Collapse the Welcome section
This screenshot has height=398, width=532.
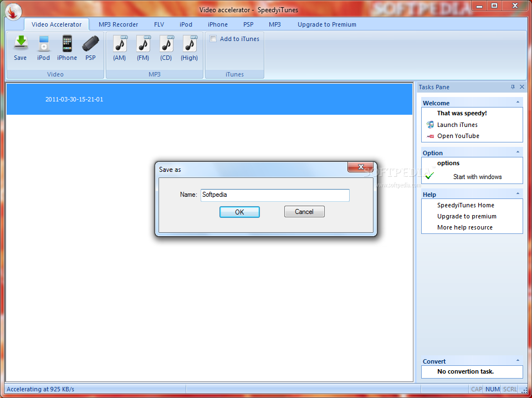518,103
